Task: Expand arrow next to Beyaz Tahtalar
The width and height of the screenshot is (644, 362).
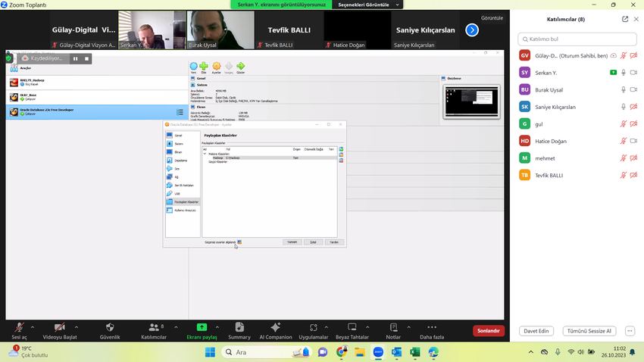Action: click(367, 327)
